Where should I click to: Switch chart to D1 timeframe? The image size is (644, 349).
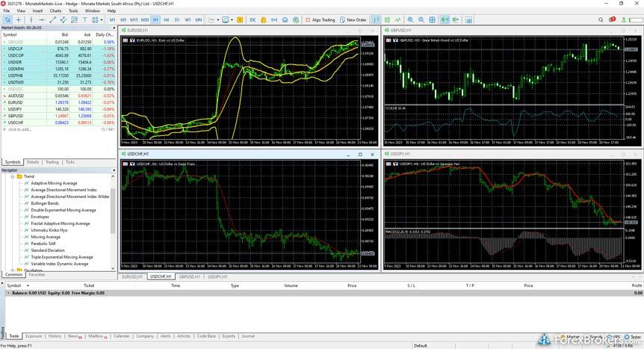(x=177, y=19)
